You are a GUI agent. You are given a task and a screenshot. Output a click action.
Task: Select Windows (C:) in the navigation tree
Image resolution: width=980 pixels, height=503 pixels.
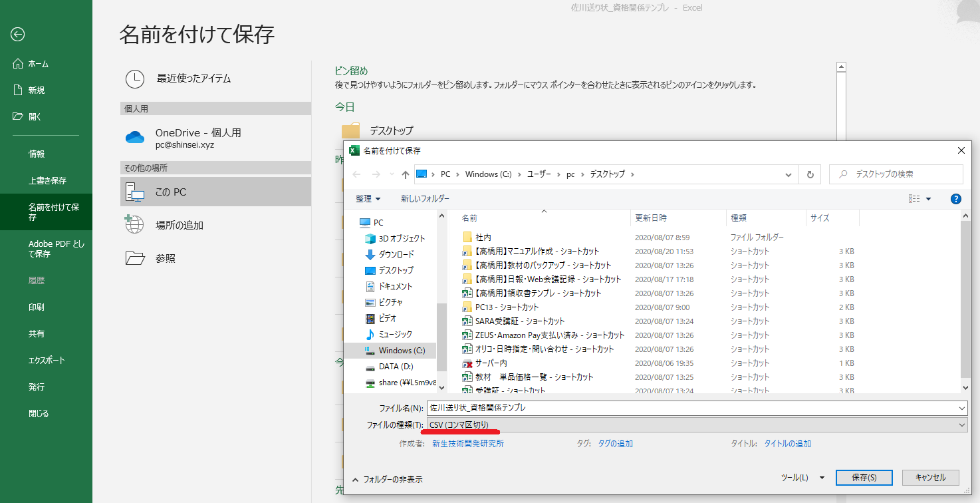[402, 351]
